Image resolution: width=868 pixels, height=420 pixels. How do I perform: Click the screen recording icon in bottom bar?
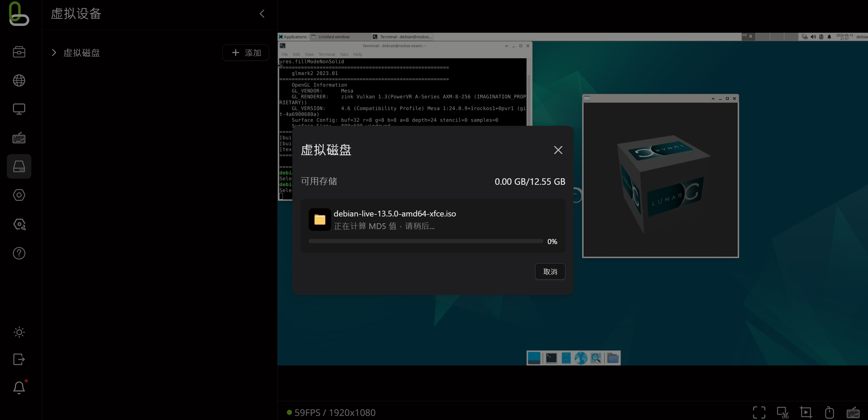tap(806, 412)
